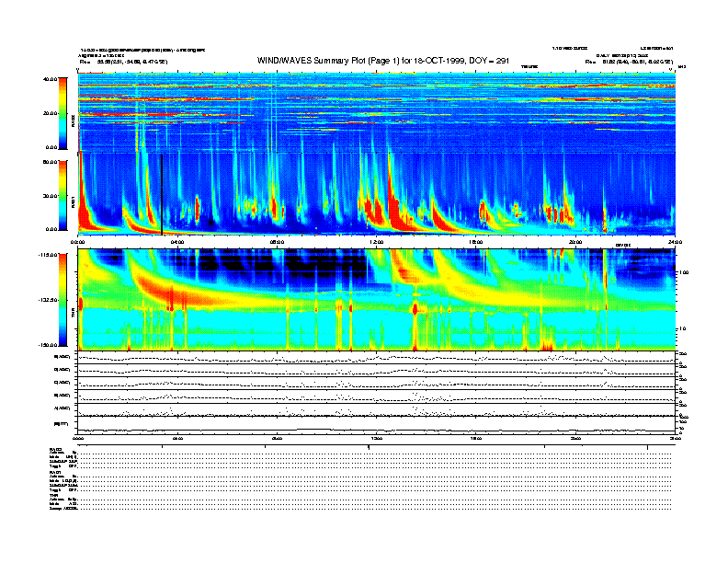The height and width of the screenshot is (563, 728).
Task: Click the 08:00 tick label under RAD1 spectrogram
Action: tap(277, 242)
